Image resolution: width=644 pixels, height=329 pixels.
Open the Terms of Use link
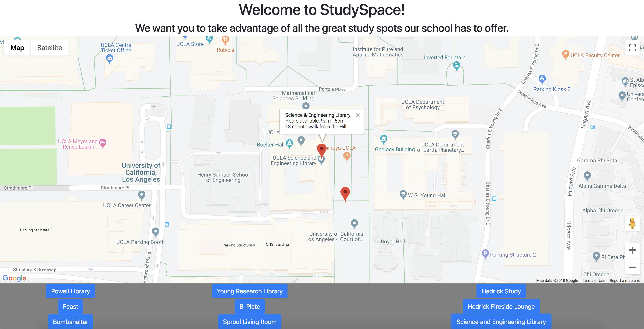pyautogui.click(x=594, y=281)
